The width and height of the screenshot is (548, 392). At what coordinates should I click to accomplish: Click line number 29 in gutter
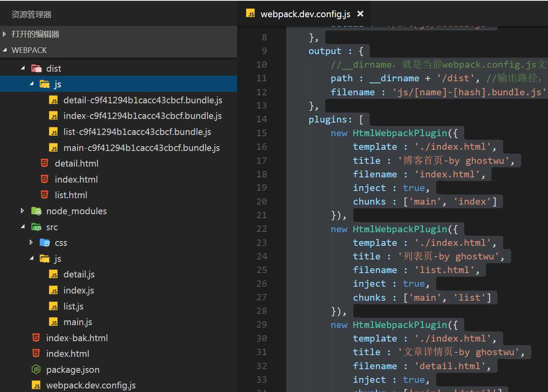point(262,324)
